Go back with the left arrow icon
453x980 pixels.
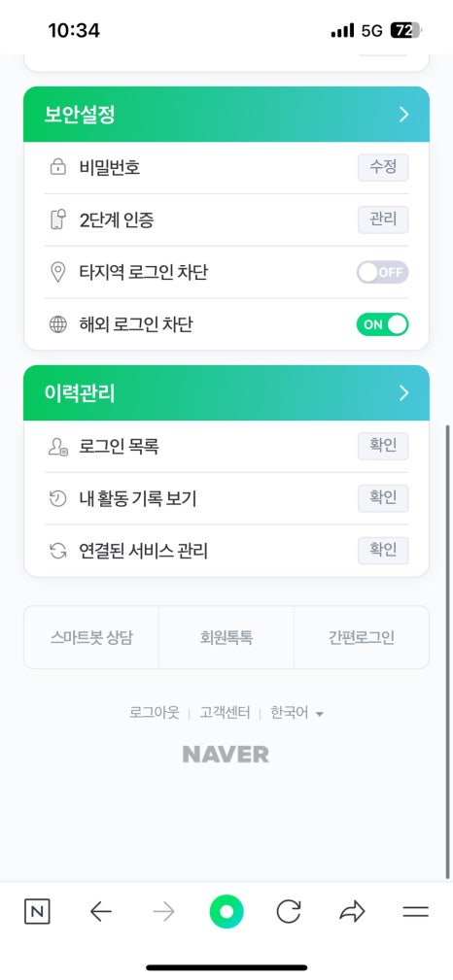100,912
